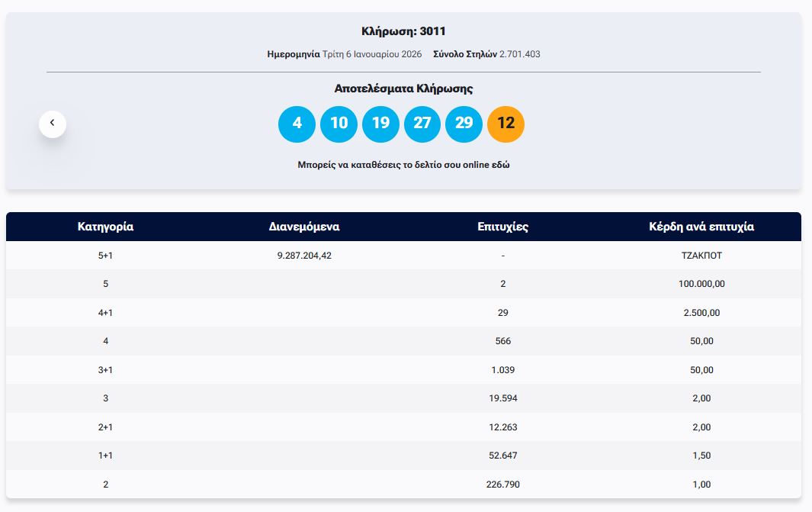The height and width of the screenshot is (512, 812).
Task: Select the ΤΖΑΚΠΟΤ cell
Action: [x=701, y=256]
